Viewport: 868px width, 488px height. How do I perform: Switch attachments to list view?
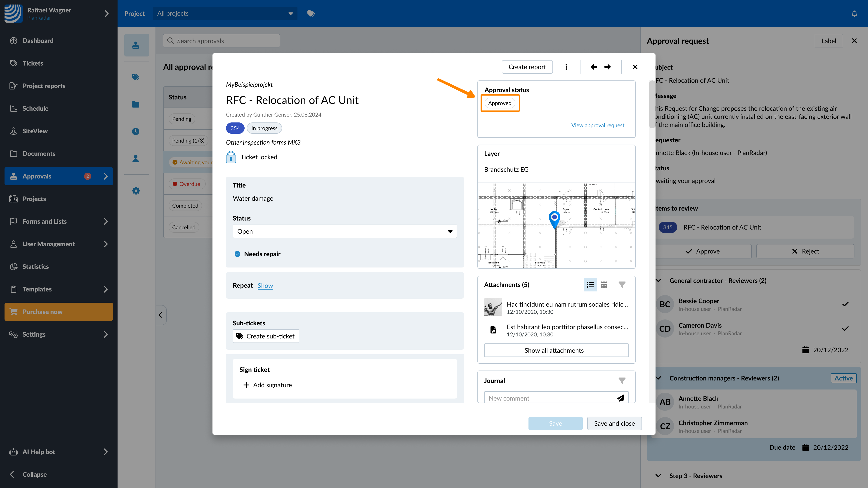point(590,285)
